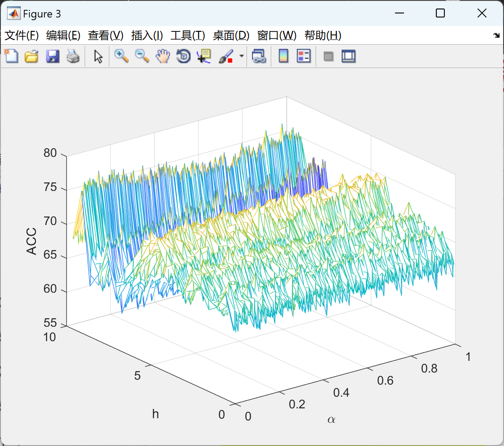
Task: Click the 5 tick label on h axis
Action: pyautogui.click(x=137, y=376)
